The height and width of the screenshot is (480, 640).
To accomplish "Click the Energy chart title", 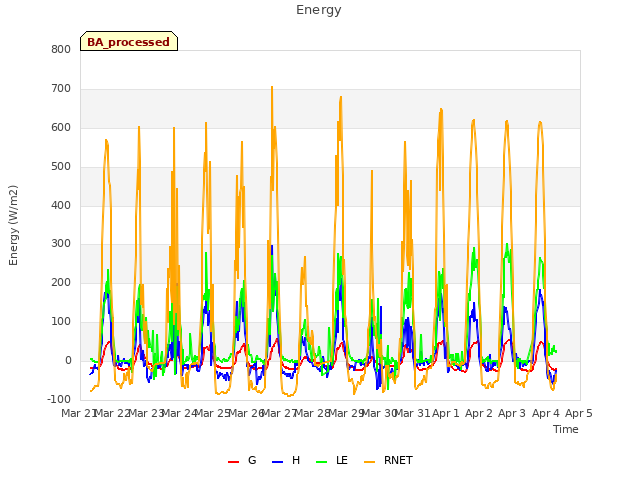I will (319, 10).
